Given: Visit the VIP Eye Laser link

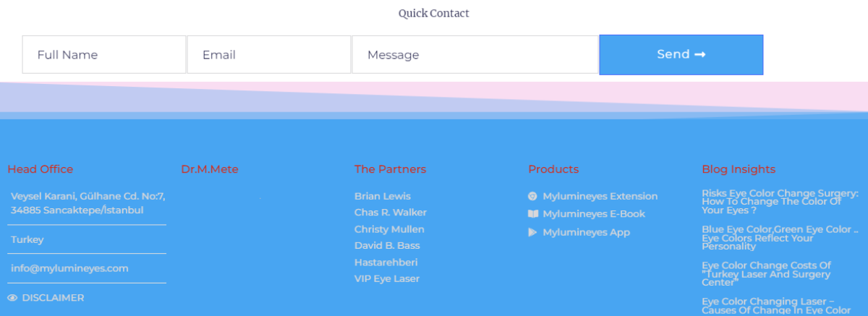Looking at the screenshot, I should point(387,279).
